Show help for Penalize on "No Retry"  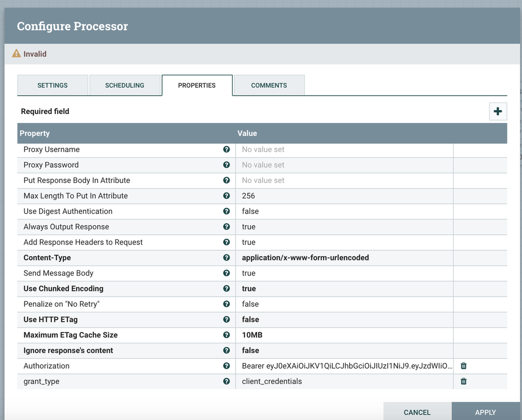(226, 304)
